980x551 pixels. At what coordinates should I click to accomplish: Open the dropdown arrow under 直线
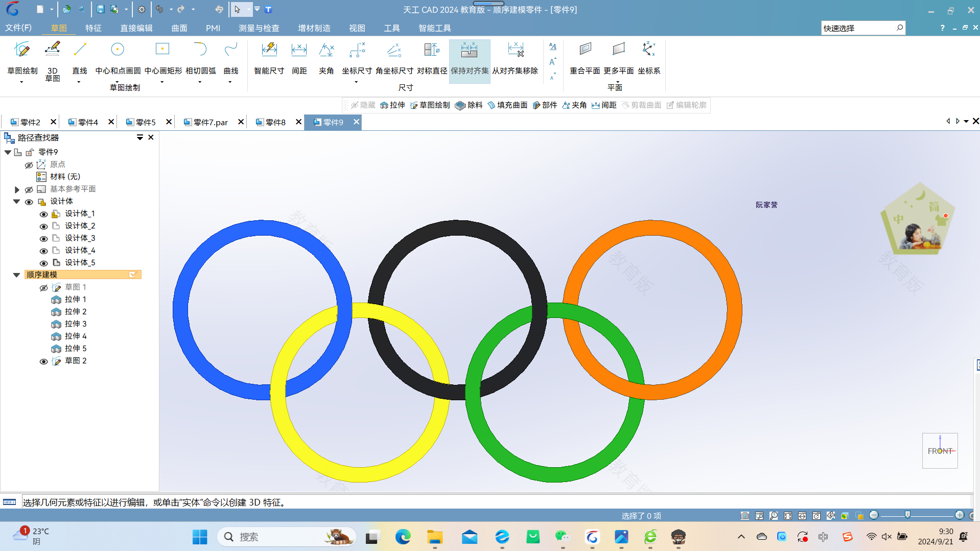(79, 82)
